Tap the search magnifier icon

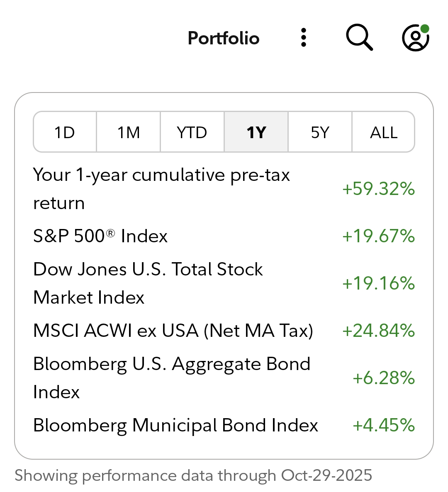pyautogui.click(x=359, y=38)
